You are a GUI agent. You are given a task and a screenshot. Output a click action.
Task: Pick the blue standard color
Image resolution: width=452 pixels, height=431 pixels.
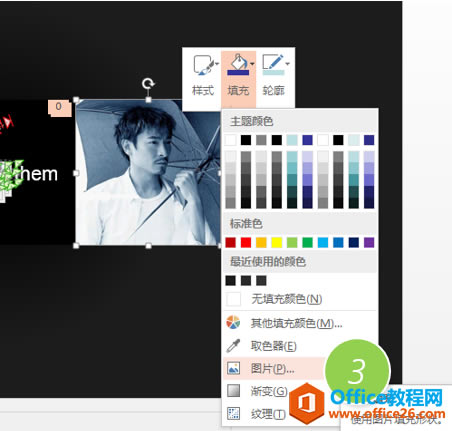(338, 242)
